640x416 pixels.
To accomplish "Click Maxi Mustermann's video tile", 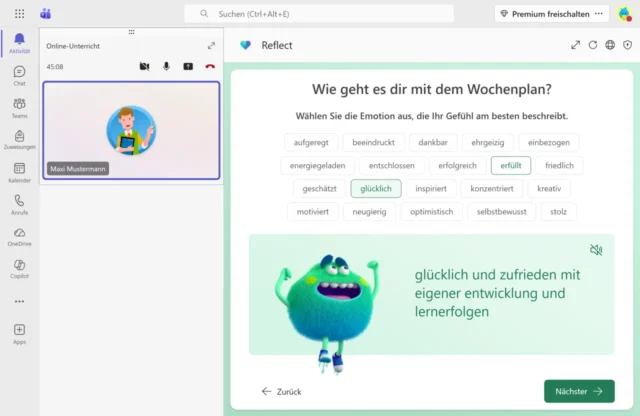I will tap(131, 130).
